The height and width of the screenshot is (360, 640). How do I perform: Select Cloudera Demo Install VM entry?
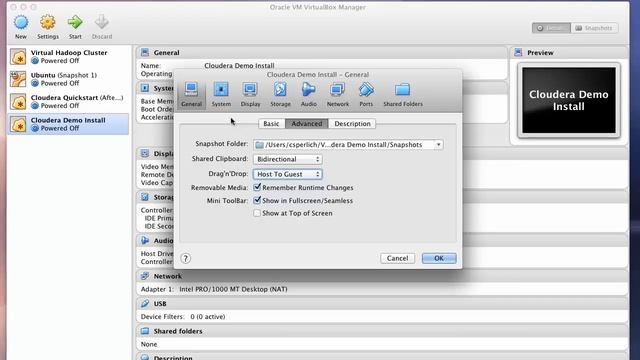point(68,124)
